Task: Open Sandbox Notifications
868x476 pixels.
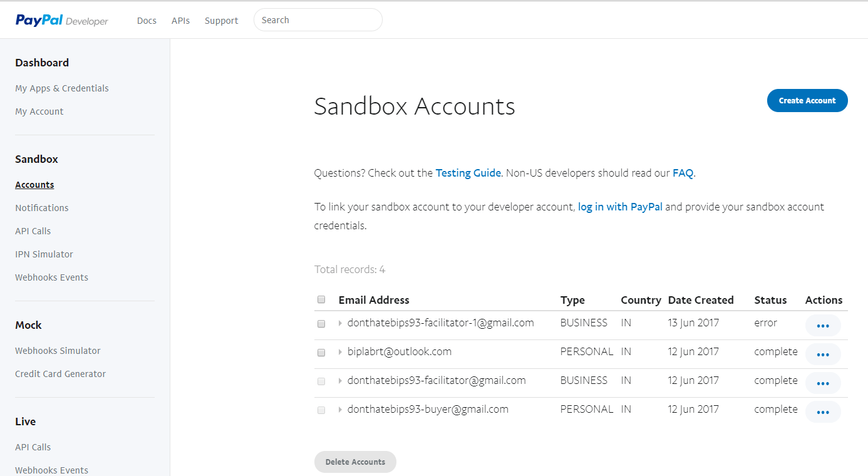Action: coord(42,208)
